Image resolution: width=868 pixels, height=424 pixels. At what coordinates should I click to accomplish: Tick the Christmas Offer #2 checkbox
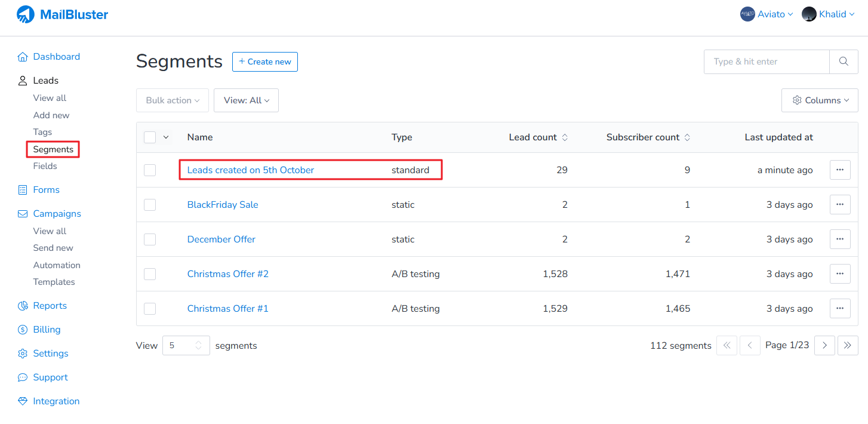pyautogui.click(x=150, y=274)
